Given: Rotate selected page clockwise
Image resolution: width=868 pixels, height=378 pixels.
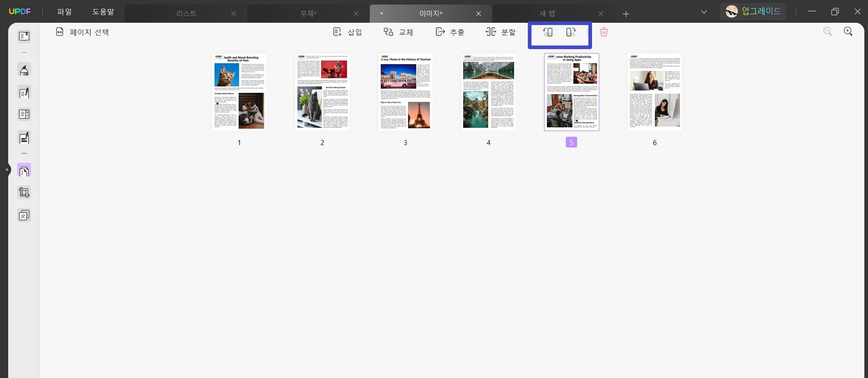Looking at the screenshot, I should click(571, 32).
